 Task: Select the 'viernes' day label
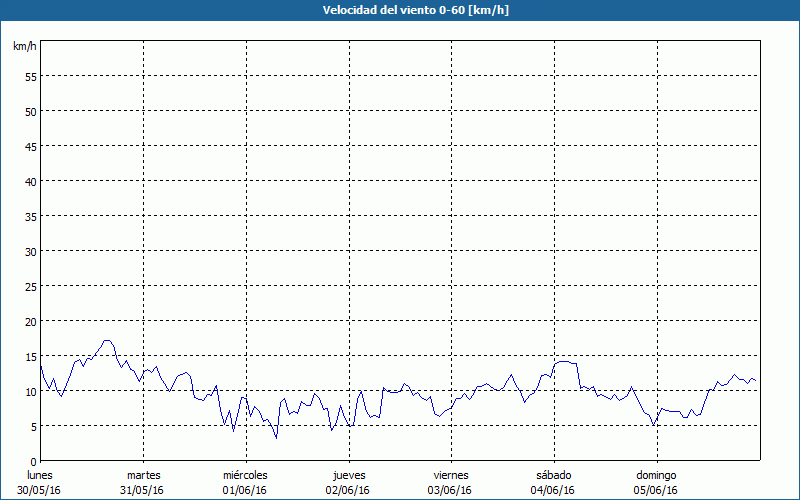[x=450, y=475]
